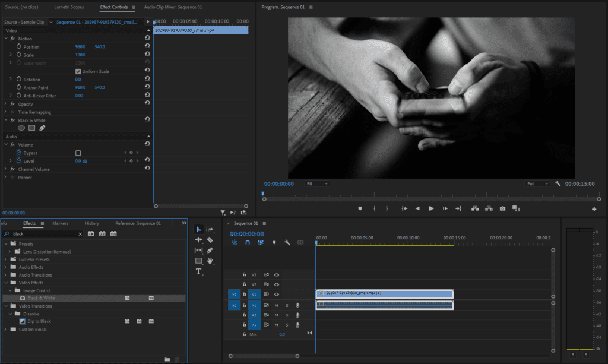Click New Custom Bin folder icon

coord(167,359)
